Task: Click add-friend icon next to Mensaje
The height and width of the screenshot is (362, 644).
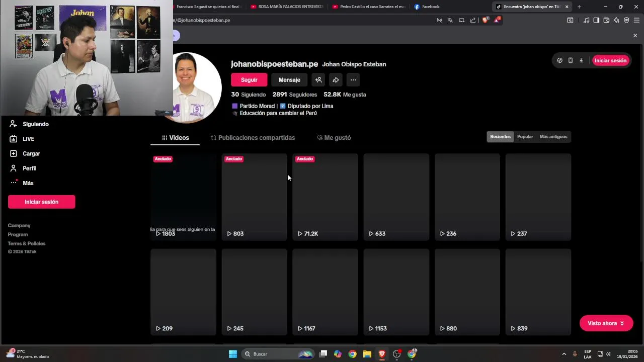Action: pyautogui.click(x=318, y=80)
